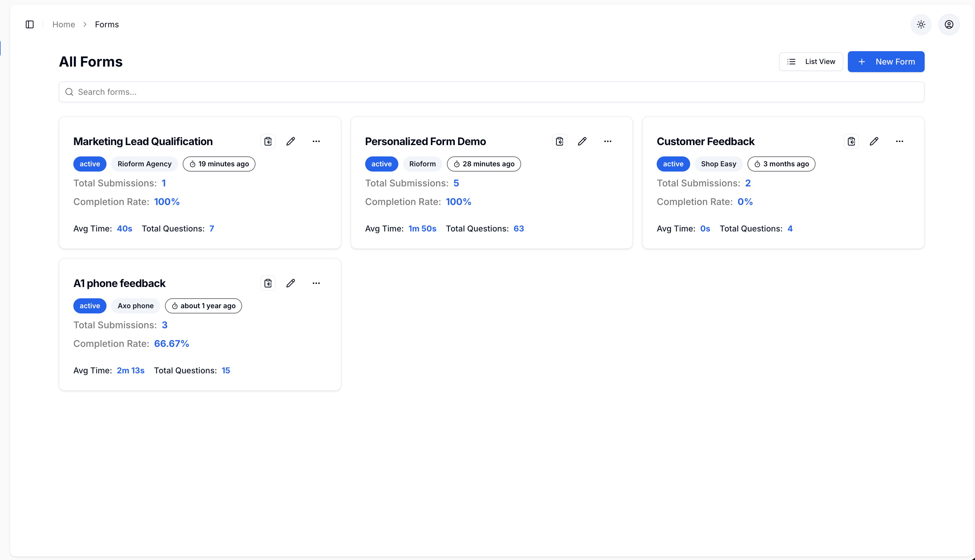975x560 pixels.
Task: Toggle the light/dark theme icon
Action: click(x=921, y=24)
